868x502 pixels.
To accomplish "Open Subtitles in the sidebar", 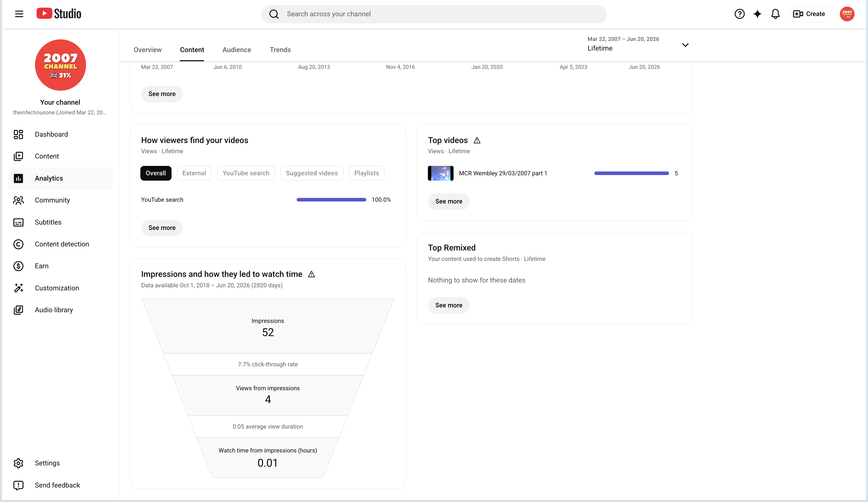I will click(60, 222).
